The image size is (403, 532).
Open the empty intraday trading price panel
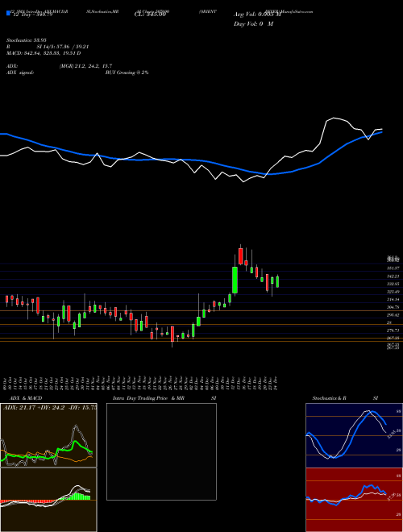click(x=161, y=451)
